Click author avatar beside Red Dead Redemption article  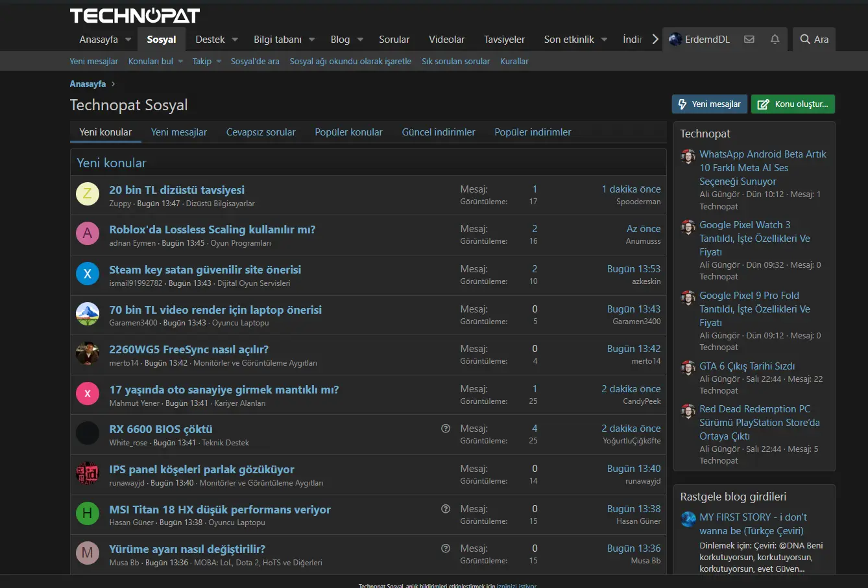click(688, 411)
